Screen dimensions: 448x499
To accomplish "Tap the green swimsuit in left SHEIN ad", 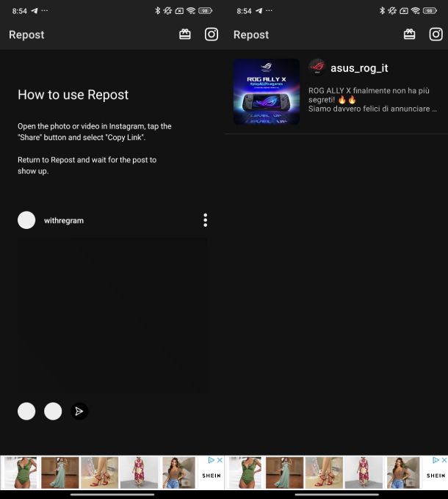I will 21,473.
